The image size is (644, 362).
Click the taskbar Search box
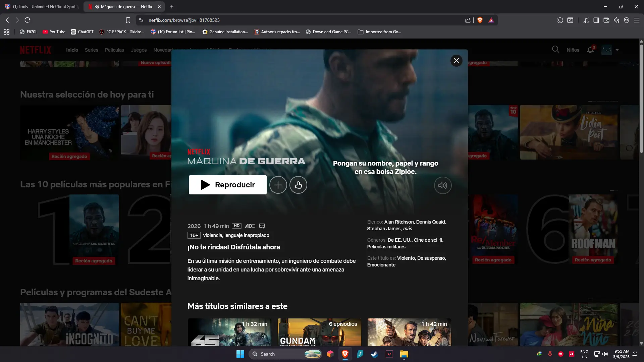click(x=285, y=354)
